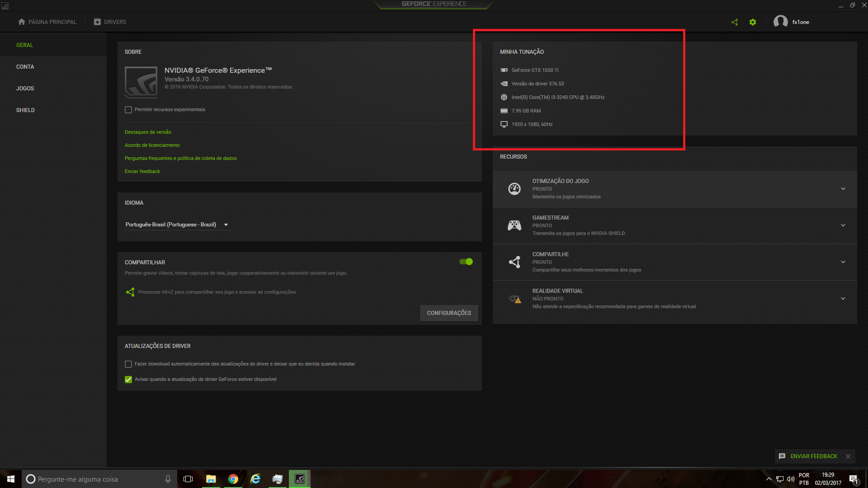Open Destaques da versão link
This screenshot has height=488, width=868.
[148, 132]
